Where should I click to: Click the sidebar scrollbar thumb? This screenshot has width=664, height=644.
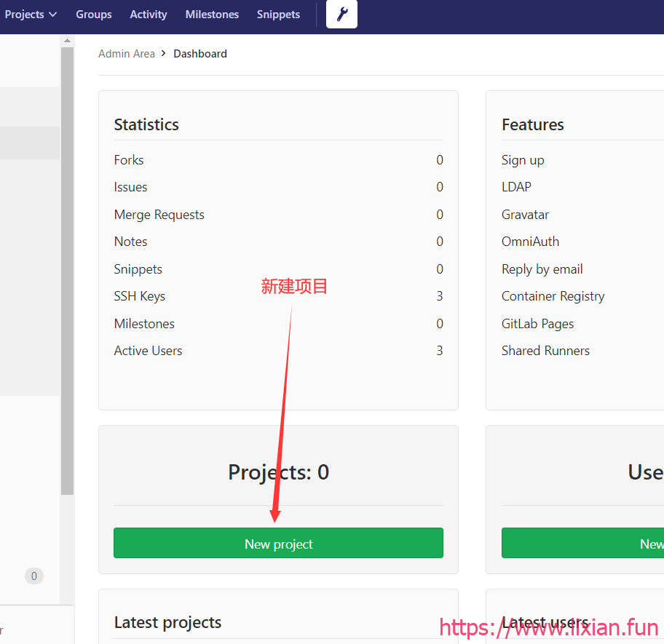(67, 269)
